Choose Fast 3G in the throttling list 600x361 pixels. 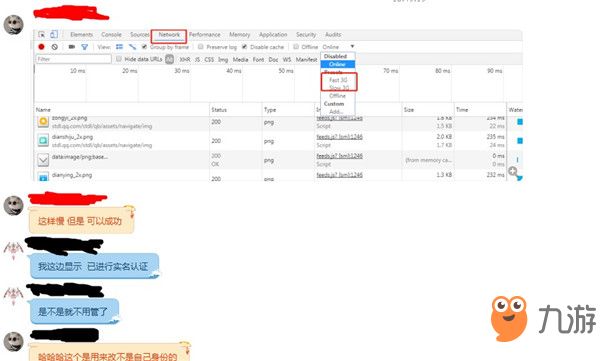click(338, 80)
